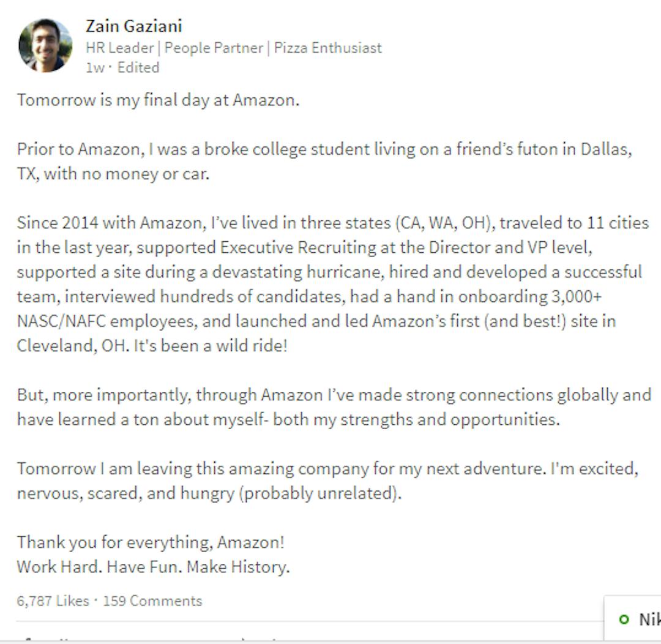Click the green online status dot
Viewport: 661px width, 644px height.
(x=624, y=619)
